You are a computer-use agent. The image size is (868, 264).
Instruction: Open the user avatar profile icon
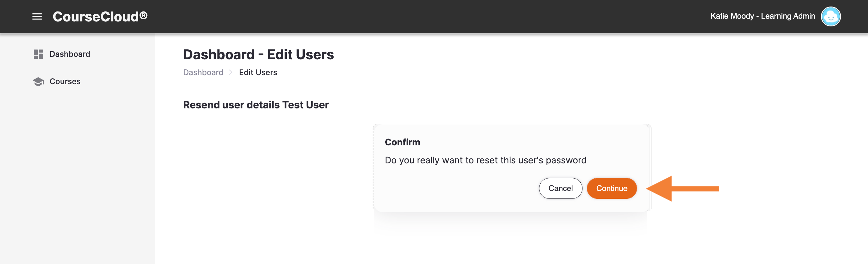pyautogui.click(x=830, y=16)
